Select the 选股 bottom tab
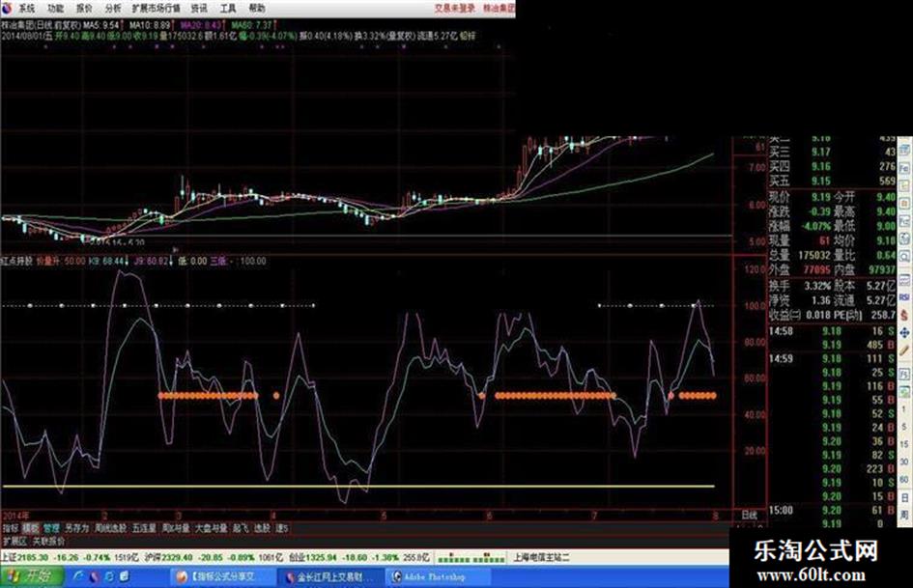Image resolution: width=913 pixels, height=588 pixels. (263, 528)
